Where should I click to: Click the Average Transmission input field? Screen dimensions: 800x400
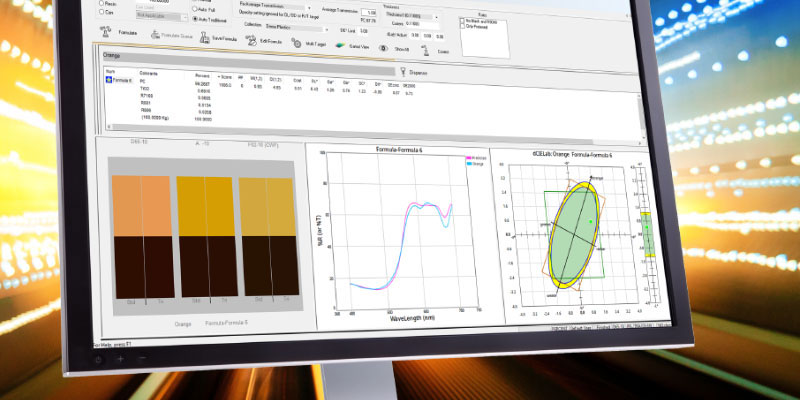pos(367,12)
